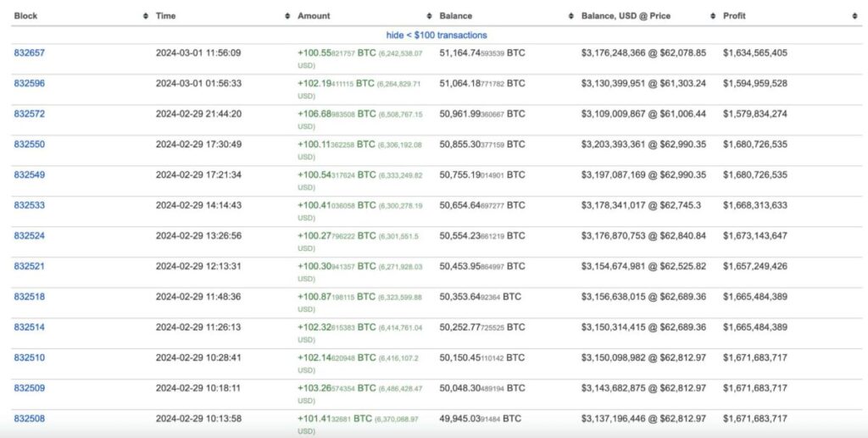
Task: Hide transactions under $100
Action: pos(437,35)
